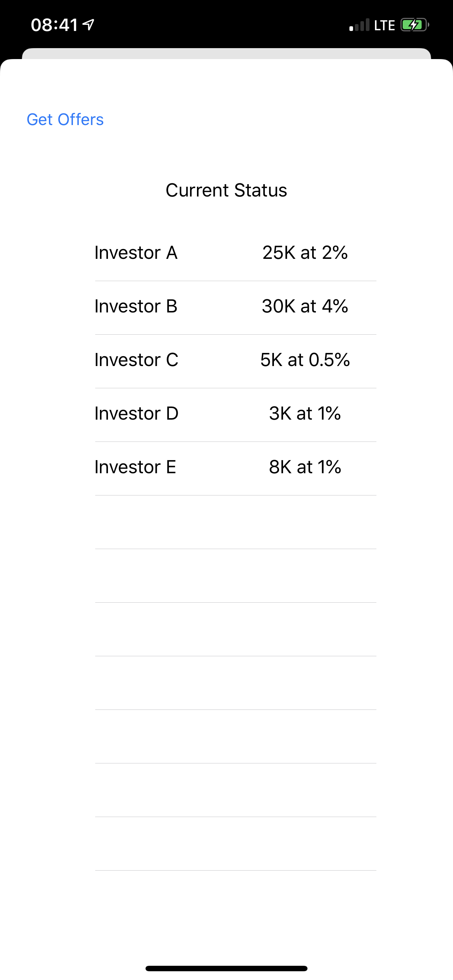Screen dimensions: 453x980
Task: Tap the 08:41 clock in status bar
Action: point(54,25)
